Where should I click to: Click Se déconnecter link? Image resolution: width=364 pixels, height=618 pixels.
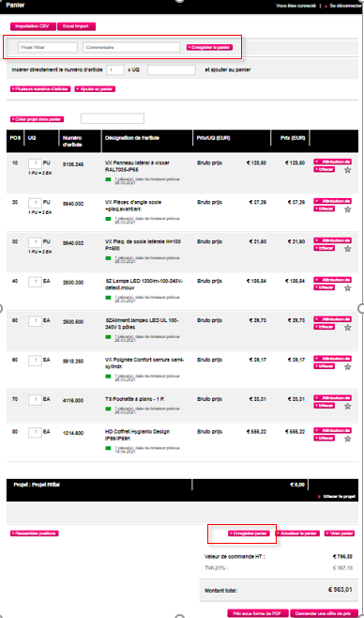click(345, 6)
